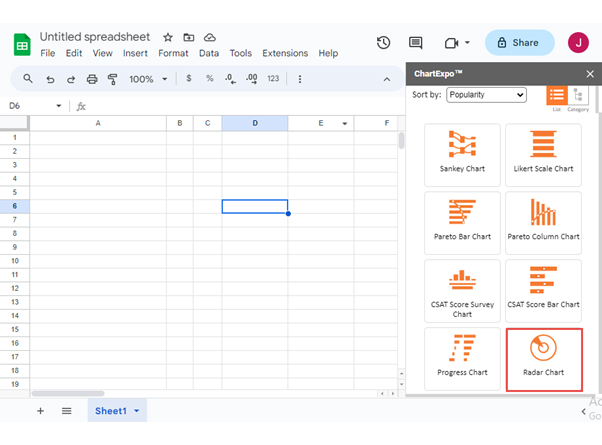Click the formula bar input
The width and height of the screenshot is (602, 445).
coord(246,106)
